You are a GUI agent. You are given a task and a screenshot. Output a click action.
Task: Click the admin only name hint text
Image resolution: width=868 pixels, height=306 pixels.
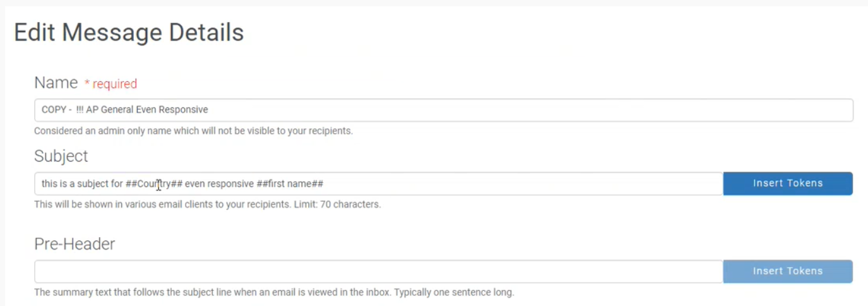[193, 131]
